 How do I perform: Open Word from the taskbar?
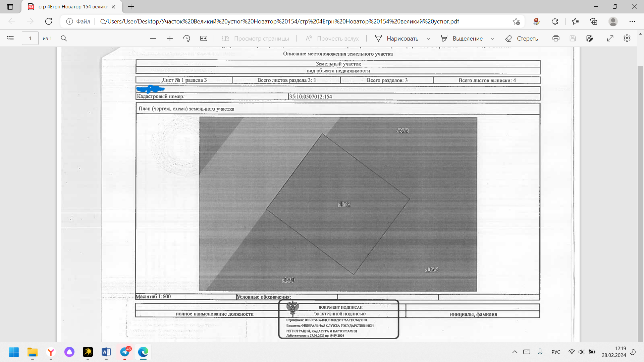pyautogui.click(x=106, y=352)
